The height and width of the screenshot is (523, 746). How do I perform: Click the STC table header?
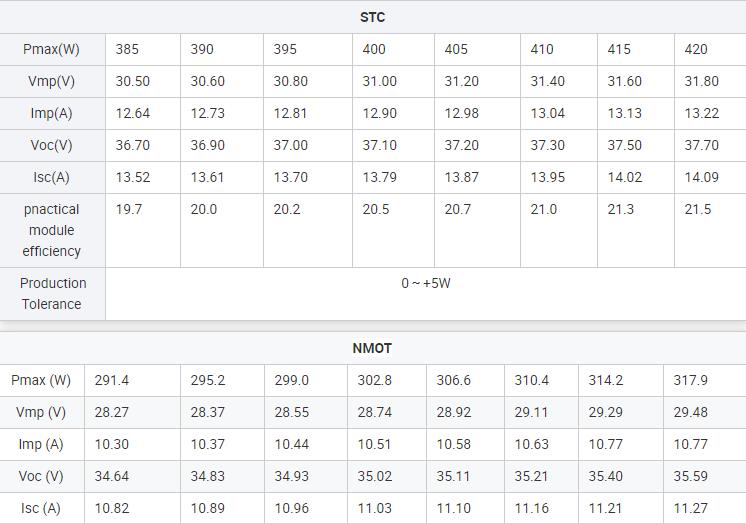[373, 17]
